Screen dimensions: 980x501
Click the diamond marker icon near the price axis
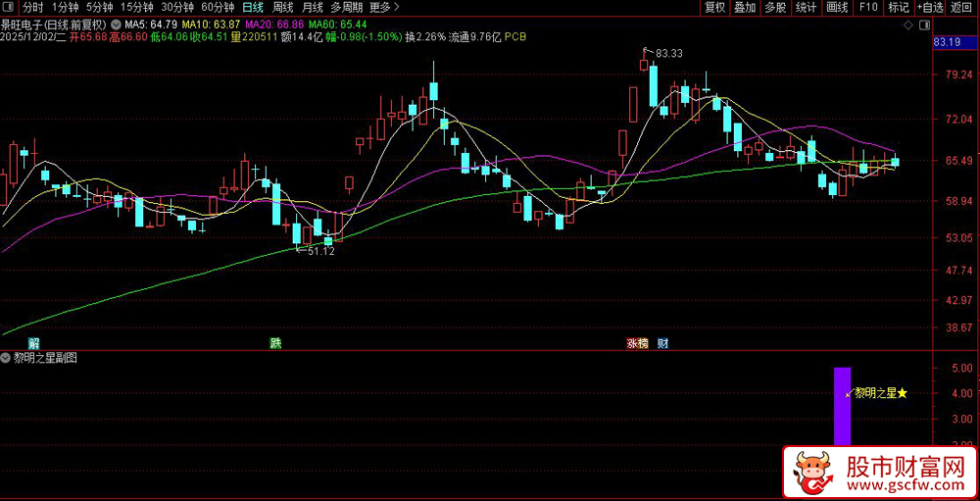pyautogui.click(x=907, y=25)
